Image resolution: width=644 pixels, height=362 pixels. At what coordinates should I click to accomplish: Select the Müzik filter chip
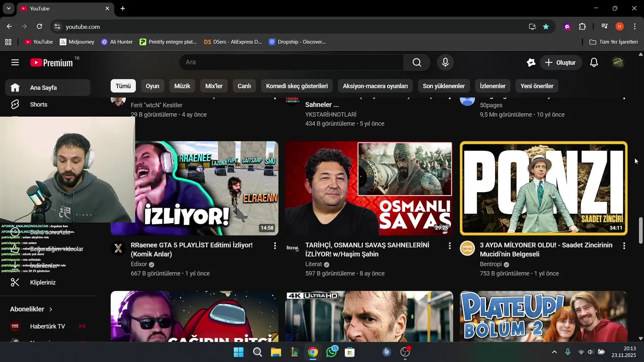tap(182, 86)
